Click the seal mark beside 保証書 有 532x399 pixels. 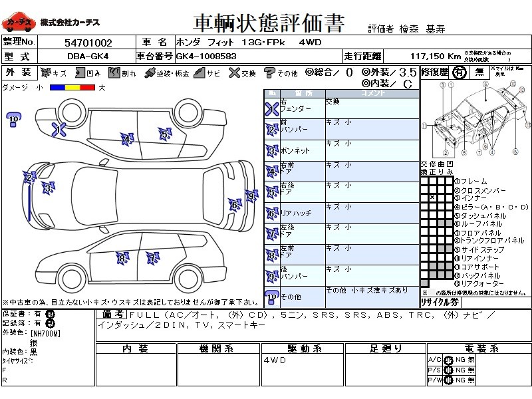(x=49, y=314)
